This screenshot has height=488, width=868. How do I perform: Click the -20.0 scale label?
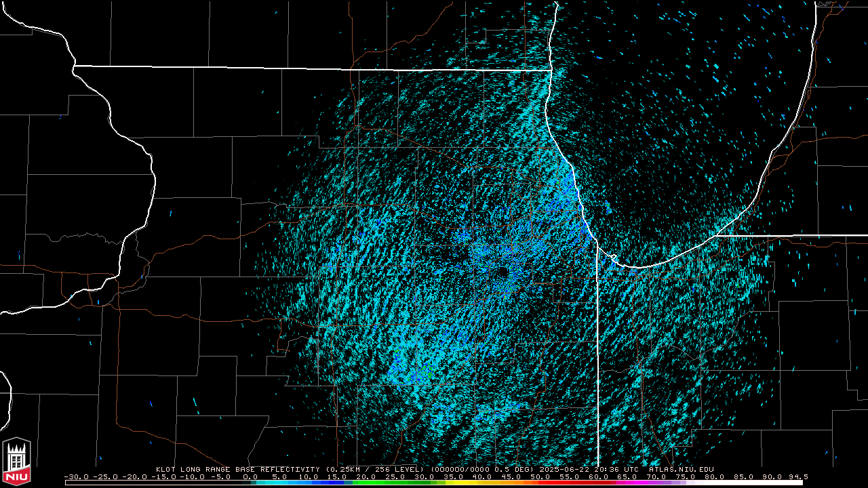point(134,476)
